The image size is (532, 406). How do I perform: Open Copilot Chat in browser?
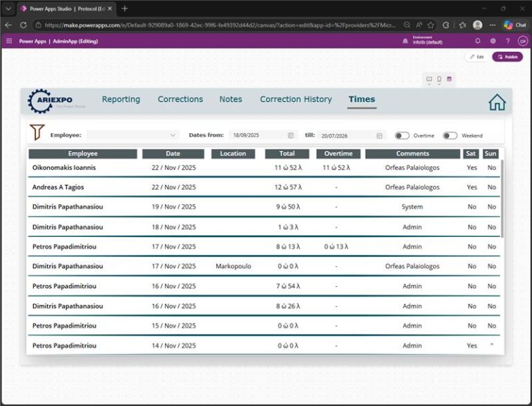tap(515, 25)
